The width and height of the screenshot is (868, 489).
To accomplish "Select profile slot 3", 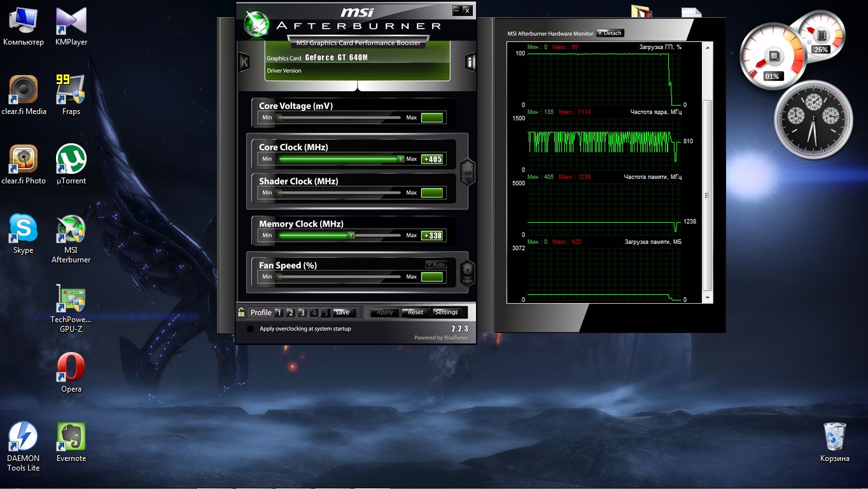I will point(302,313).
